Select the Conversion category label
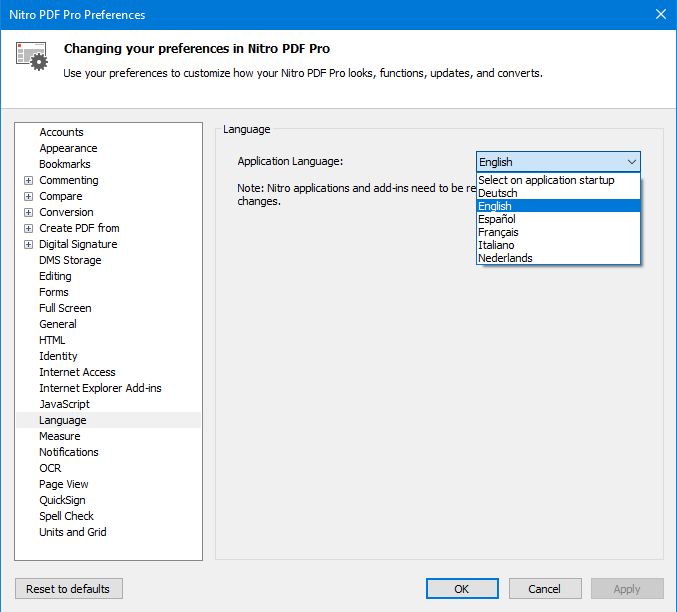This screenshot has width=677, height=612. [x=66, y=212]
